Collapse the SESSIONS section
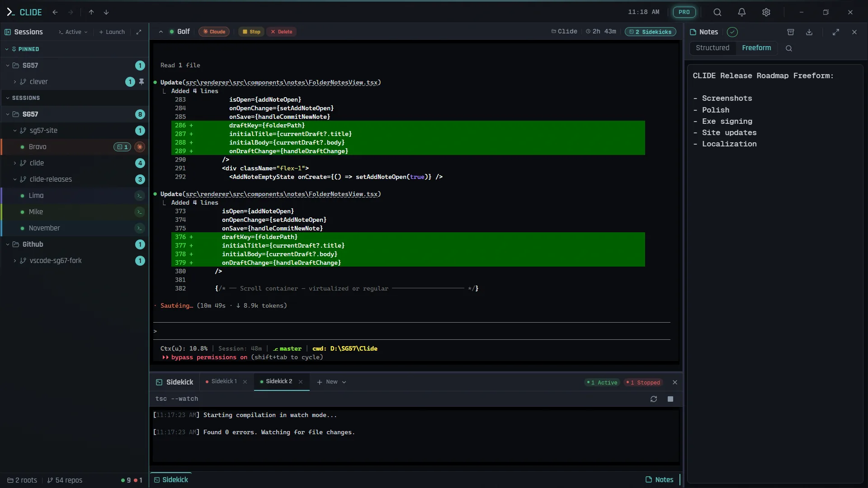The image size is (868, 488). point(7,98)
